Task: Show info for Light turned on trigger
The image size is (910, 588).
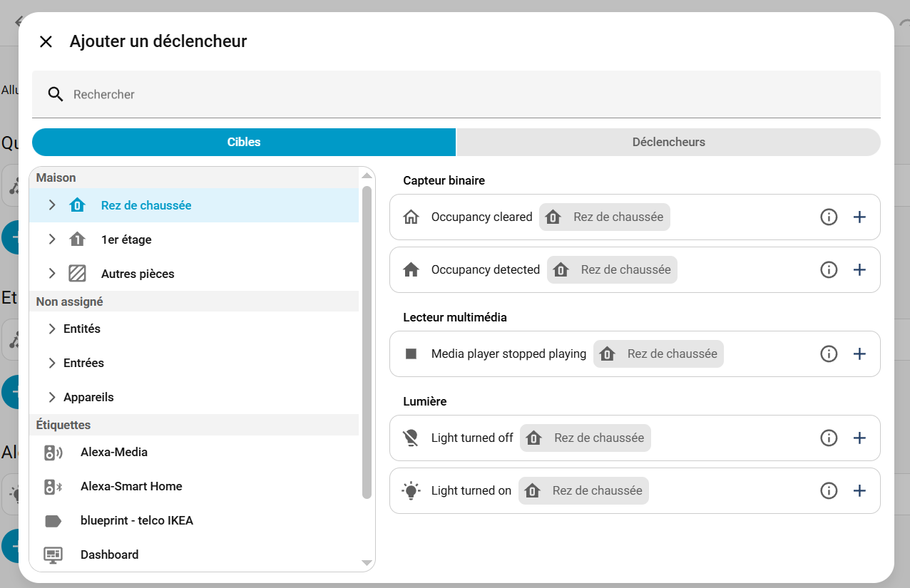Action: [x=828, y=491]
